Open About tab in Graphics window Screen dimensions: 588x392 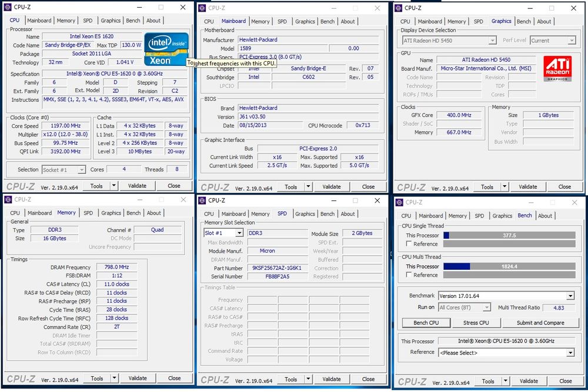544,21
